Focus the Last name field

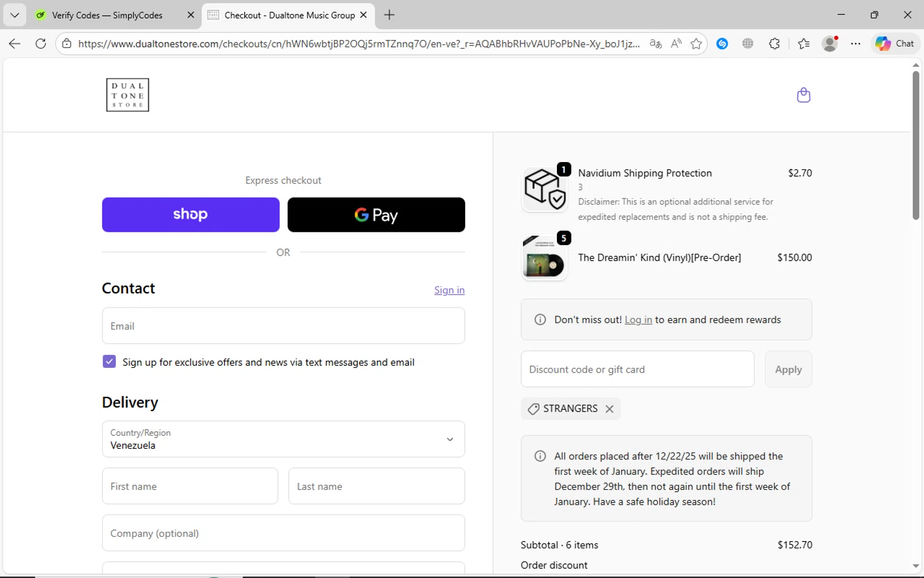click(376, 486)
